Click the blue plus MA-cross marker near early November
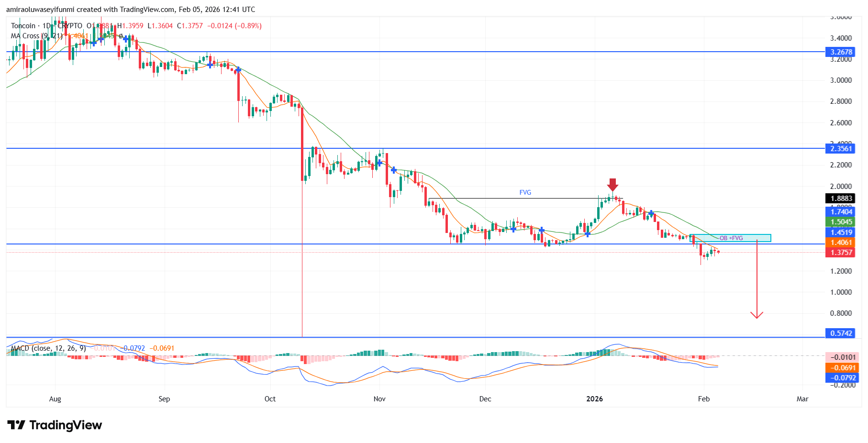The height and width of the screenshot is (443, 868). 379,163
